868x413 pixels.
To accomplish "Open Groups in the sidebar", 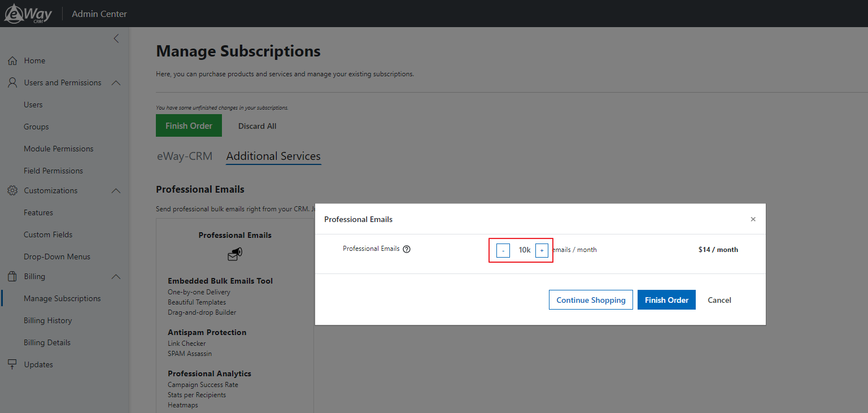I will pos(36,127).
